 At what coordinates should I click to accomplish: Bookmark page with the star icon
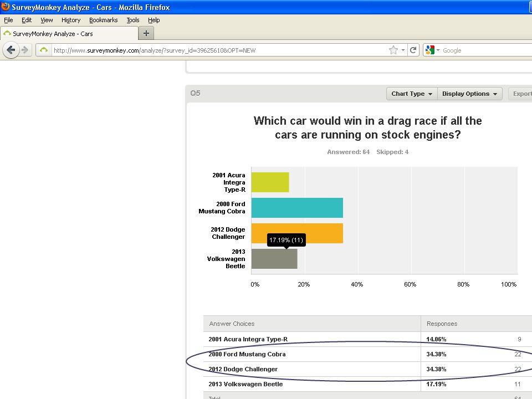click(393, 50)
